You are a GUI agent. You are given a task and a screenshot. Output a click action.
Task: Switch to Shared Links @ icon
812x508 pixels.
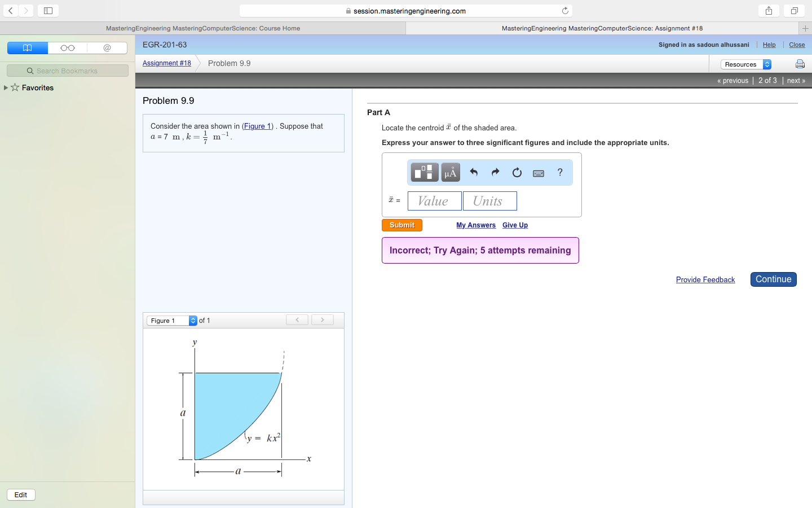tap(107, 48)
